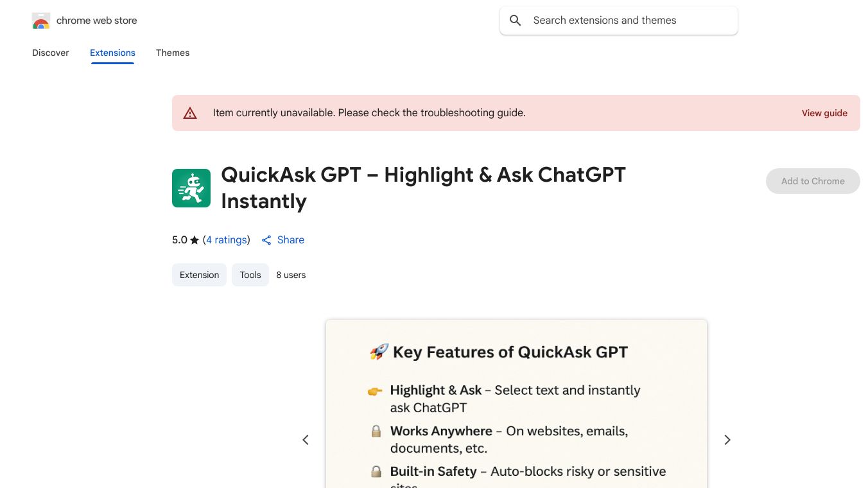
Task: Select the Tools category chip
Action: (x=250, y=275)
